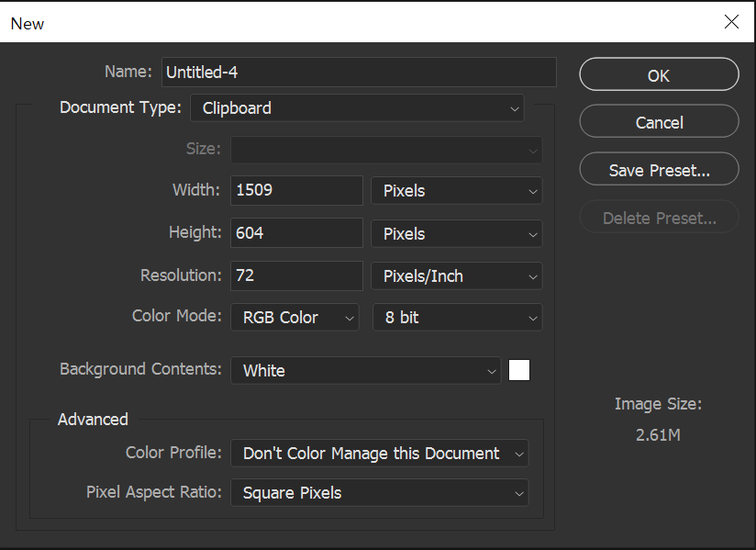Image resolution: width=756 pixels, height=550 pixels.
Task: Open the Pixel Aspect Ratio dropdown
Action: (380, 492)
